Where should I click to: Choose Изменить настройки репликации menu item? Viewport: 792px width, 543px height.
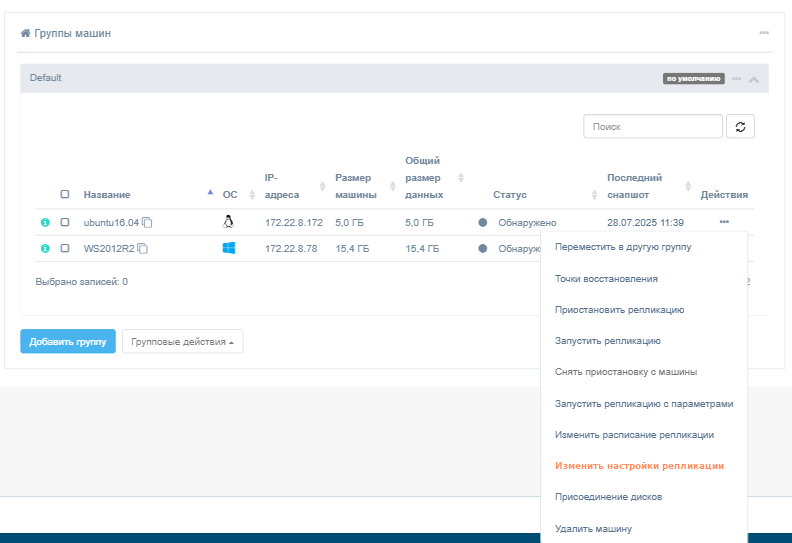point(639,466)
